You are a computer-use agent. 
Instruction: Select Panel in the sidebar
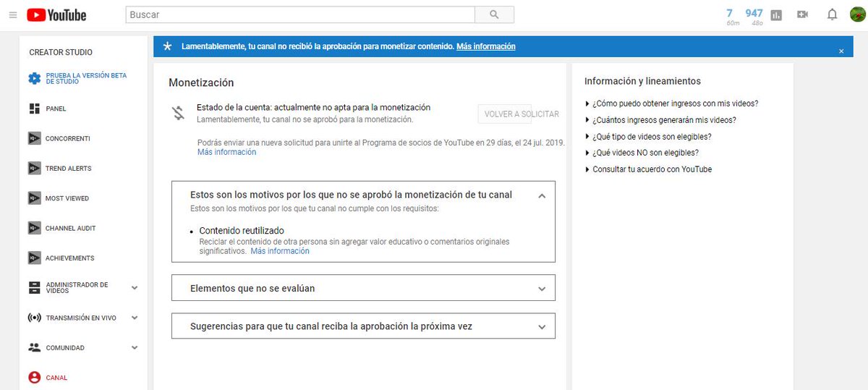pyautogui.click(x=56, y=109)
